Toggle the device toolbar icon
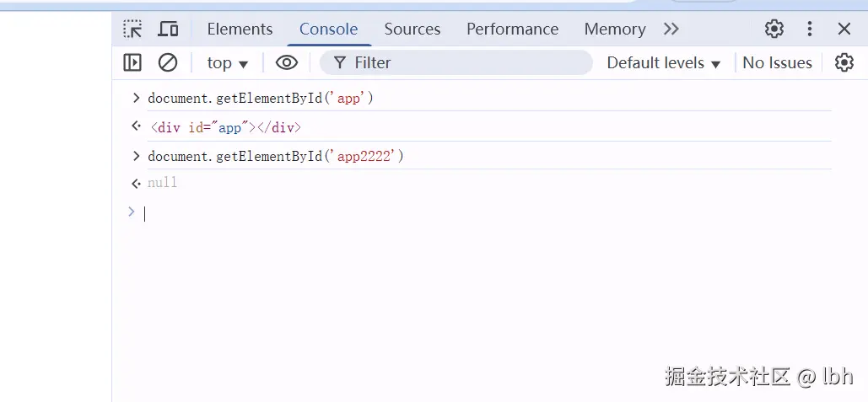Viewport: 868px width, 402px height. click(168, 29)
